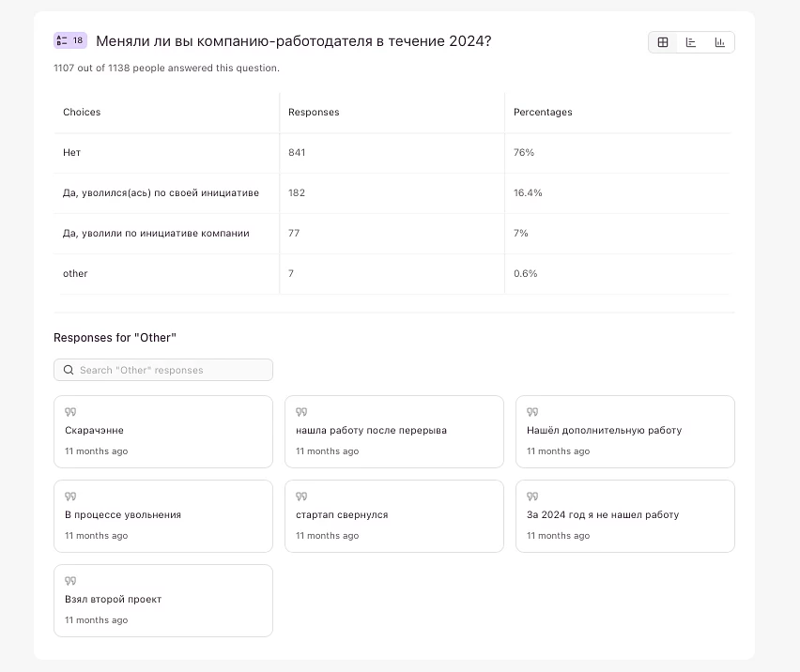Click the Choices column header
The width and height of the screenshot is (800, 672).
tap(82, 112)
